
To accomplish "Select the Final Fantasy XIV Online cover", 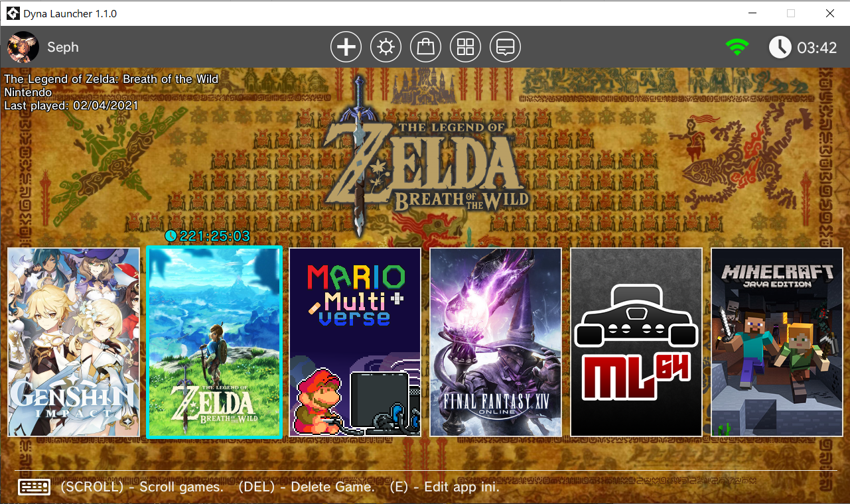I will point(496,342).
